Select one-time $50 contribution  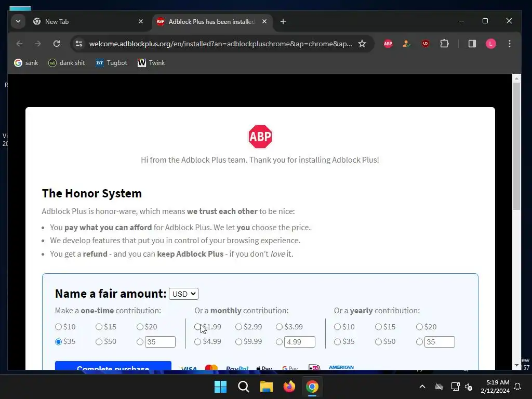(99, 342)
